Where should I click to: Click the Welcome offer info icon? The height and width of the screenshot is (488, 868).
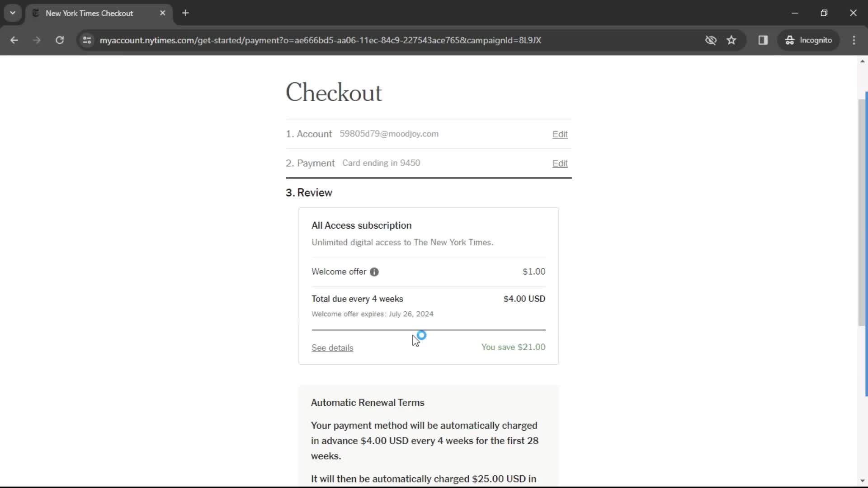374,272
